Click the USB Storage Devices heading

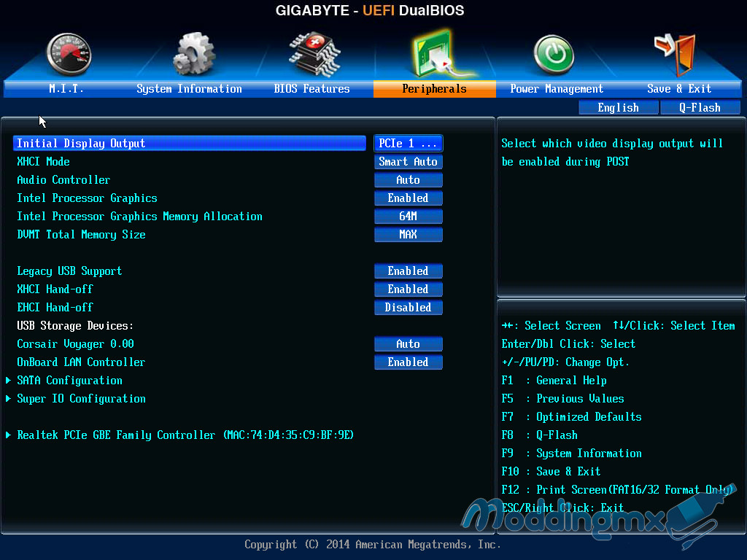click(x=75, y=326)
